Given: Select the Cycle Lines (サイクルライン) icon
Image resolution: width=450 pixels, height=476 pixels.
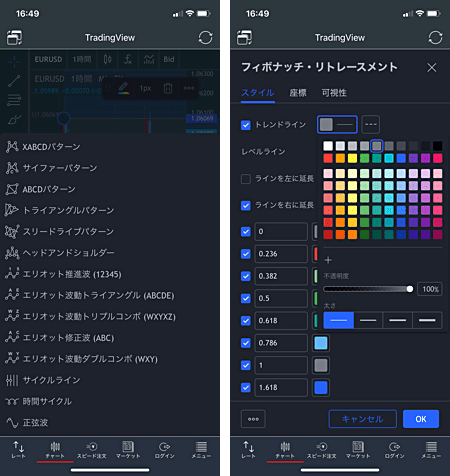Looking at the screenshot, I should click(x=12, y=380).
